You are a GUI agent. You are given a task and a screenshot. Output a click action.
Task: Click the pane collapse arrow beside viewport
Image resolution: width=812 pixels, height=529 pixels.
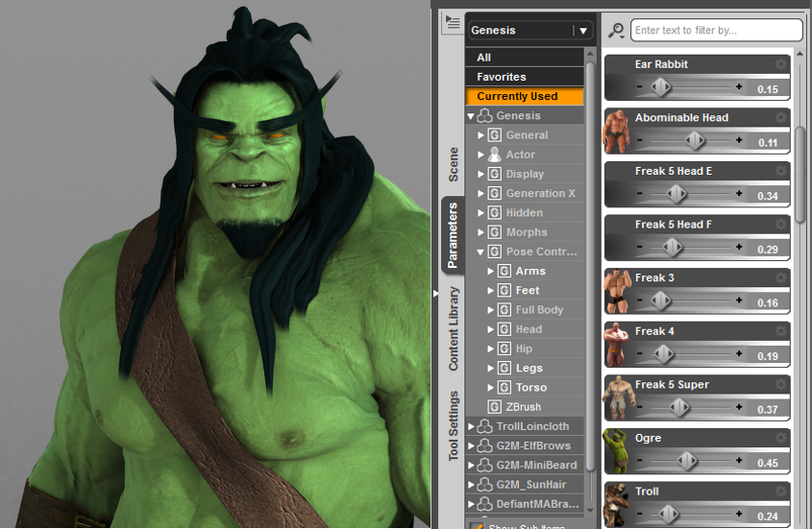point(435,294)
